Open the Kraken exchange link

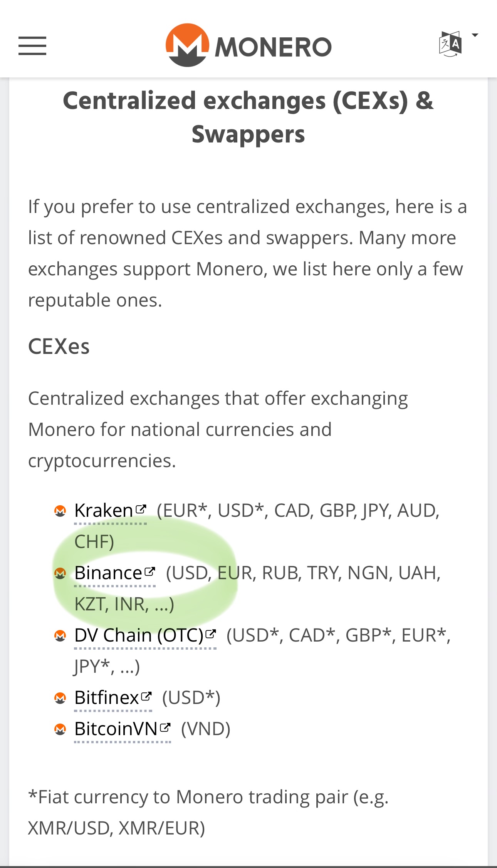[104, 511]
